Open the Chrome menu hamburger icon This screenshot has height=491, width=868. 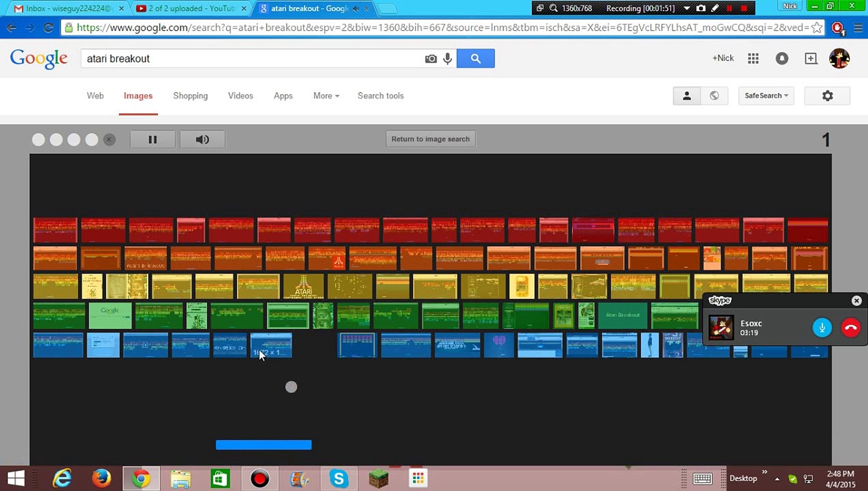pyautogui.click(x=858, y=28)
